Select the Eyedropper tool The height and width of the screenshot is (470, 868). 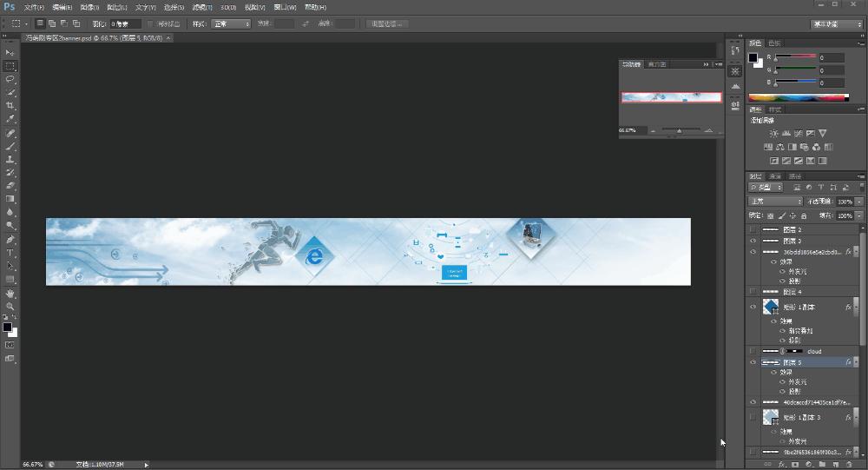point(10,119)
